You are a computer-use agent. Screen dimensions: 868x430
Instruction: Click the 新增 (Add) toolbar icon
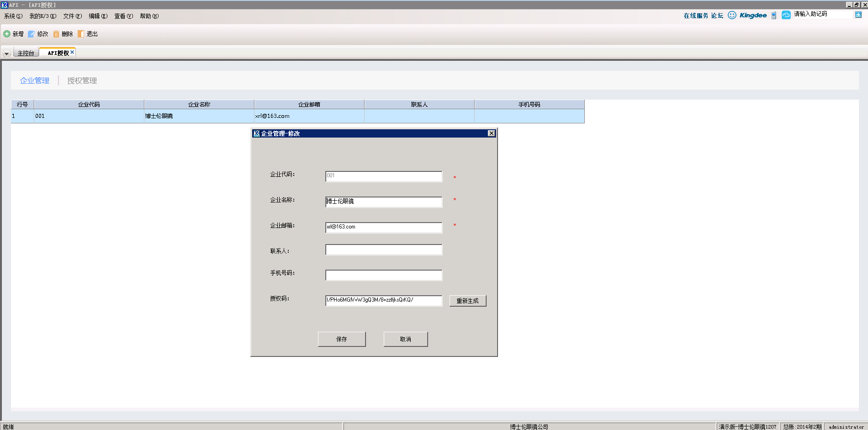pos(7,34)
